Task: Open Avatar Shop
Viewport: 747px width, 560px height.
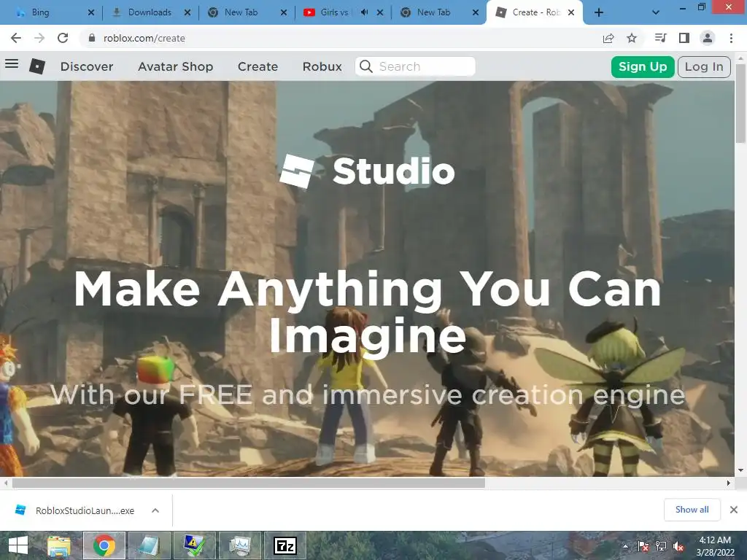Action: point(175,66)
